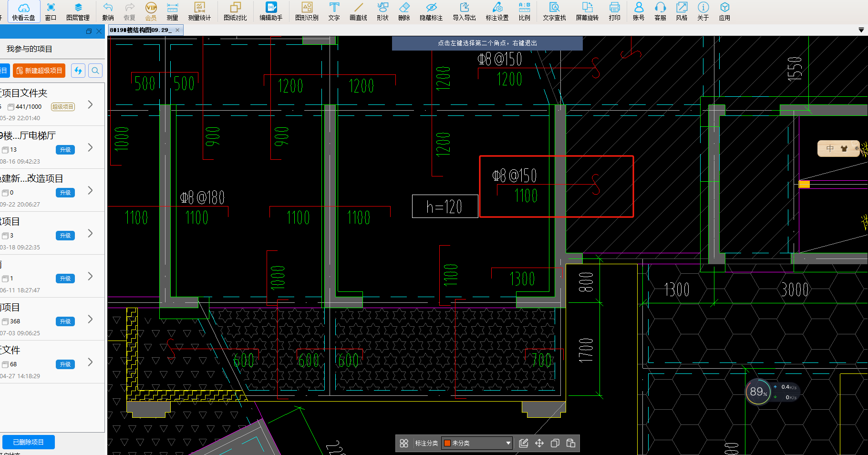Open 客服 customer service

click(x=660, y=11)
